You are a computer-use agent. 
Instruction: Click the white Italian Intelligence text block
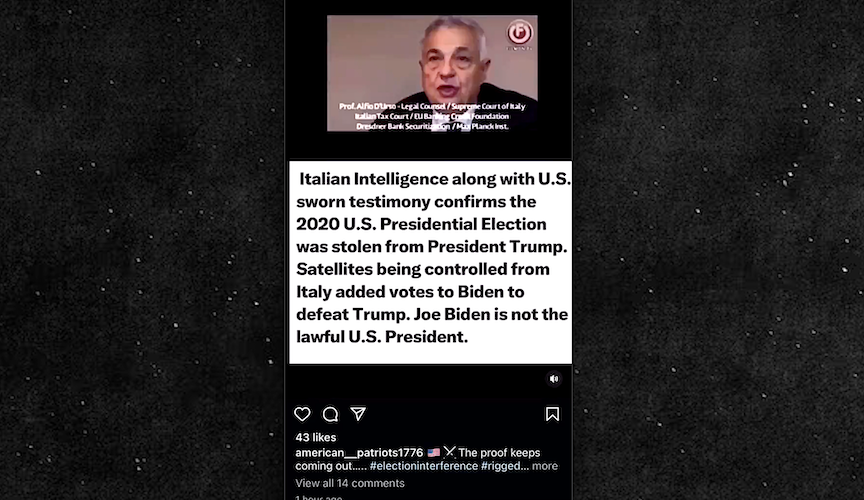point(430,262)
